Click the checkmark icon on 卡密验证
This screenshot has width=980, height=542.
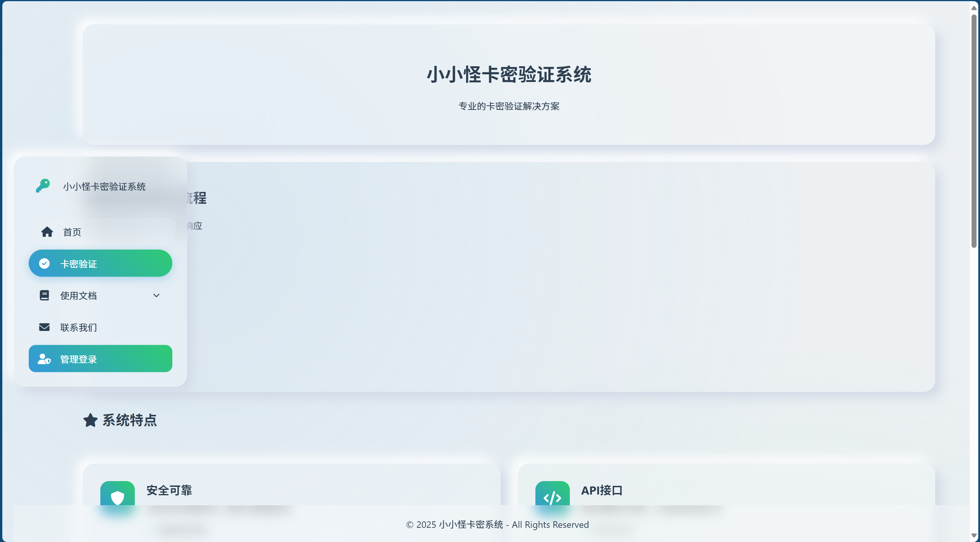click(x=45, y=263)
